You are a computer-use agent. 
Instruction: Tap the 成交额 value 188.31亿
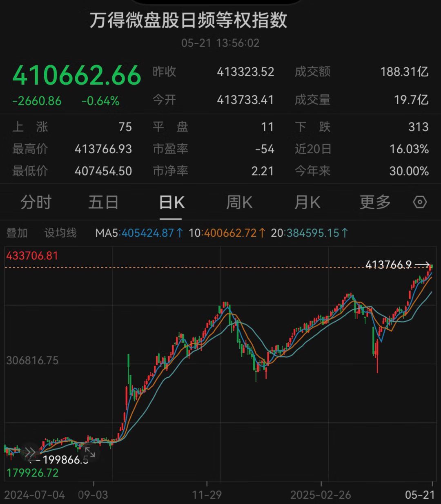coord(404,72)
